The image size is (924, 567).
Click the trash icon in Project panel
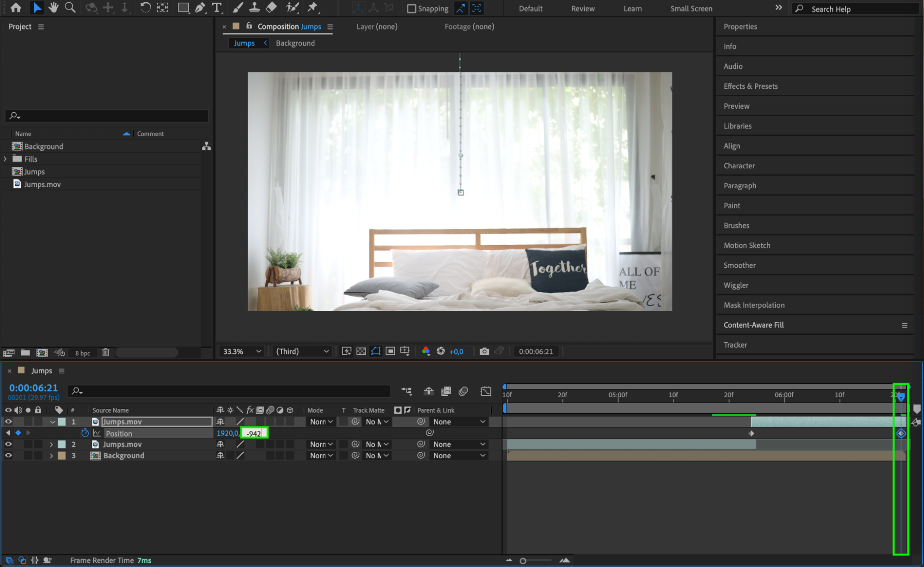click(x=105, y=352)
